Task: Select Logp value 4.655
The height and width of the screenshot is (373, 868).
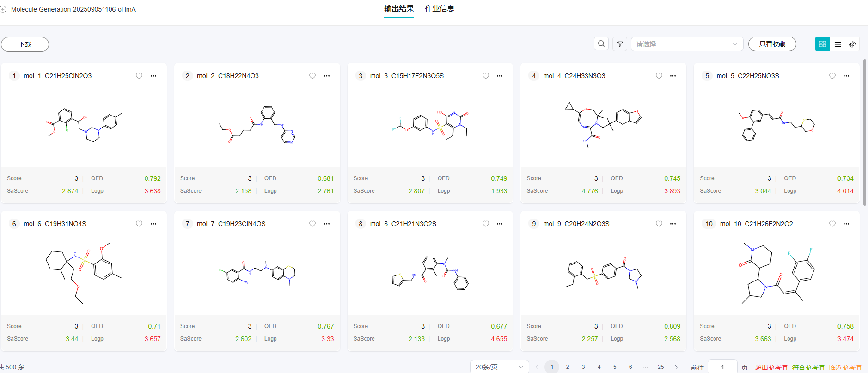Action: pos(499,339)
